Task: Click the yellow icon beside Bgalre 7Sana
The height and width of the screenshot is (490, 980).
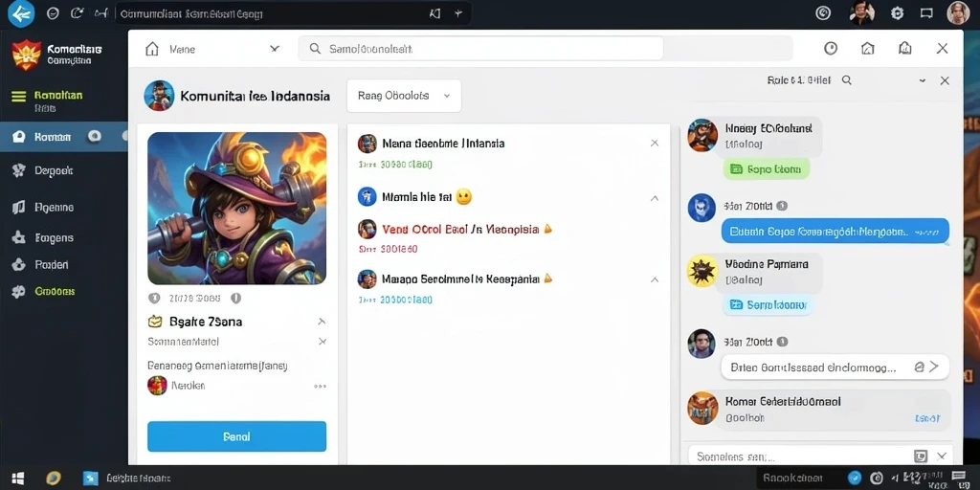Action: pyautogui.click(x=154, y=322)
